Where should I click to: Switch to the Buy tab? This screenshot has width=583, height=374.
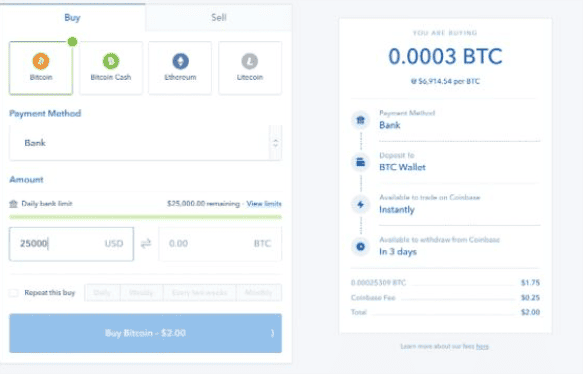73,17
